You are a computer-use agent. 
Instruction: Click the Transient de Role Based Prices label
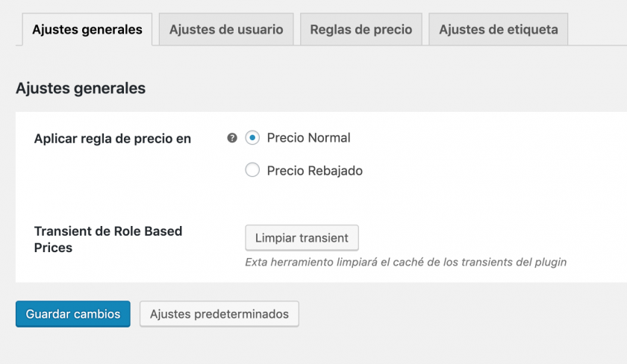coord(108,239)
